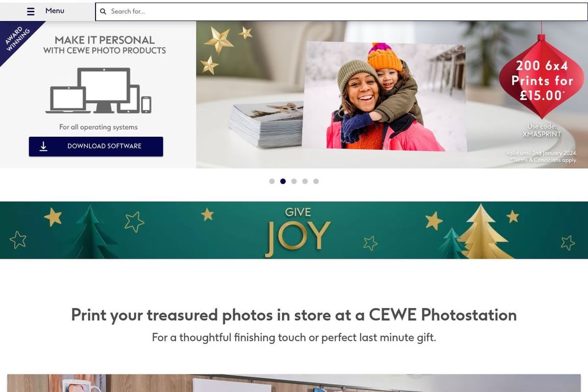Jump to the fifth carousel slide dot
The image size is (588, 392).
(x=316, y=181)
